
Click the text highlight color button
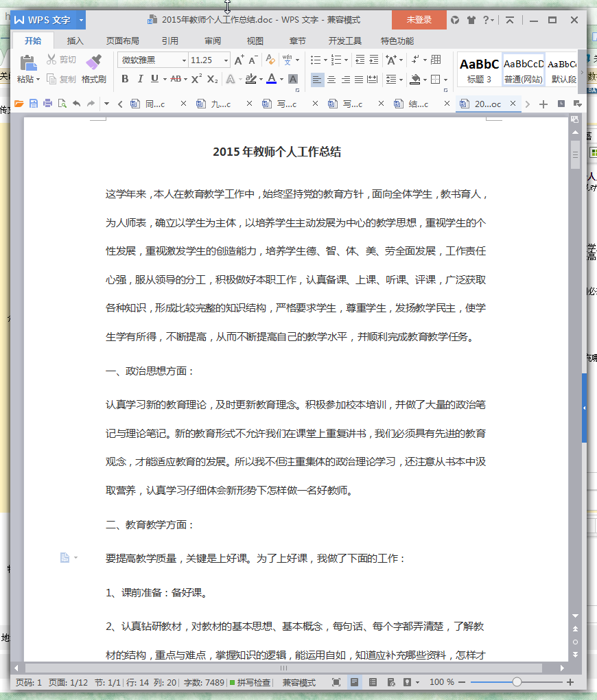pyautogui.click(x=251, y=79)
